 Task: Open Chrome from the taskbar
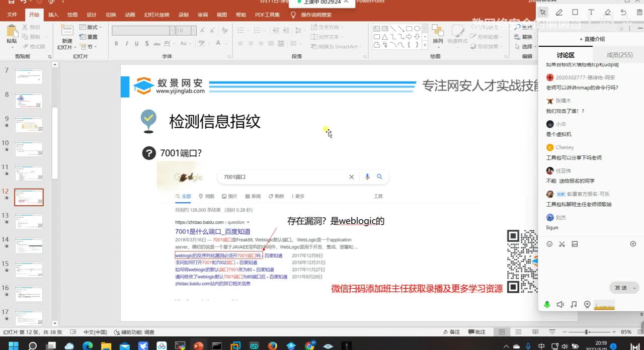click(x=310, y=346)
